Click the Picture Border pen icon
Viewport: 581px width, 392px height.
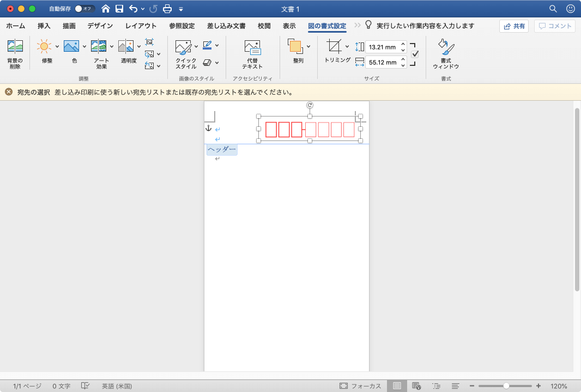point(208,45)
